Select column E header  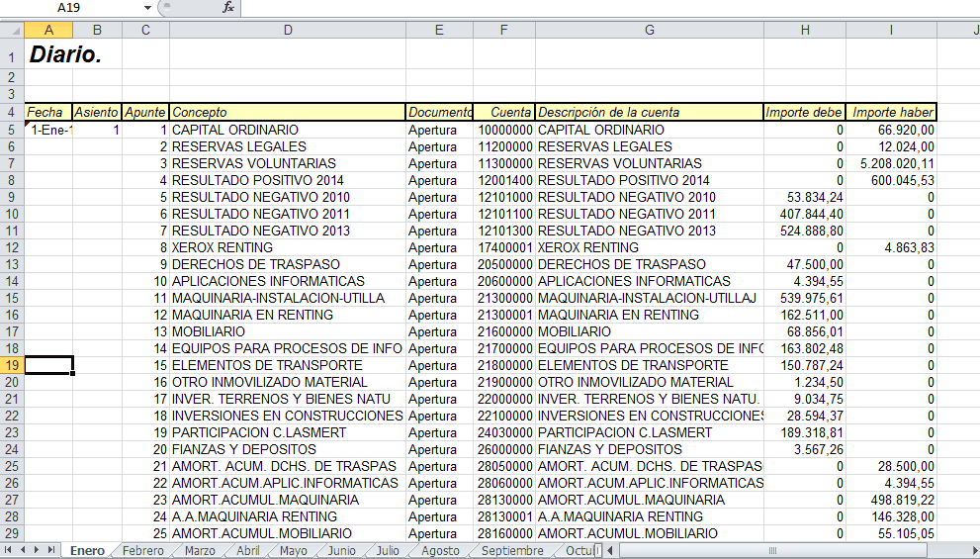point(439,30)
